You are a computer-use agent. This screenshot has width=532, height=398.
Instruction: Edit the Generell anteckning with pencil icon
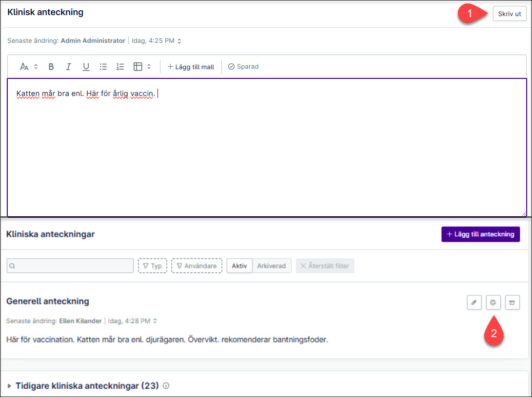point(474,303)
